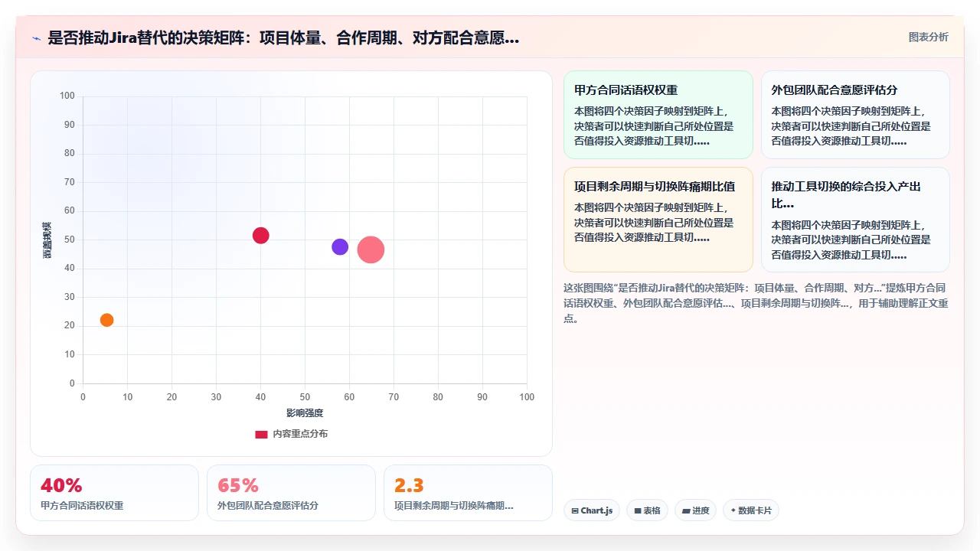Click label 项目剩余周期与切换阵痛期 under 2.3
The height and width of the screenshot is (551, 980).
coord(454,506)
